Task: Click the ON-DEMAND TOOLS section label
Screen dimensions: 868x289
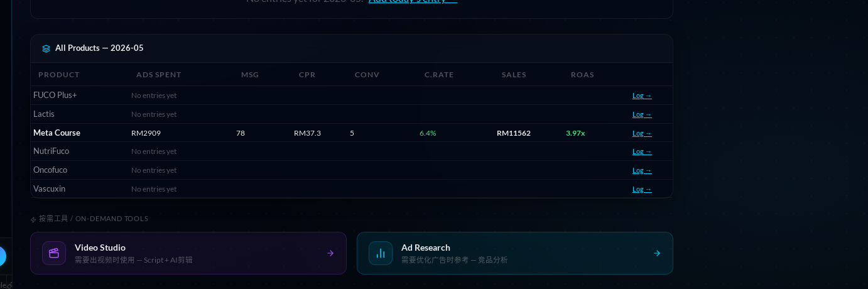Action: [94, 219]
